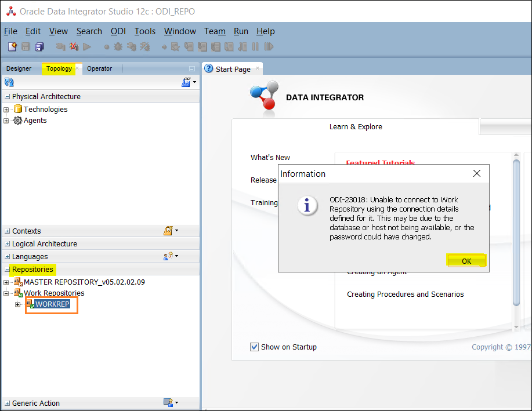The width and height of the screenshot is (532, 411).
Task: Expand the Contexts section
Action: (x=8, y=231)
